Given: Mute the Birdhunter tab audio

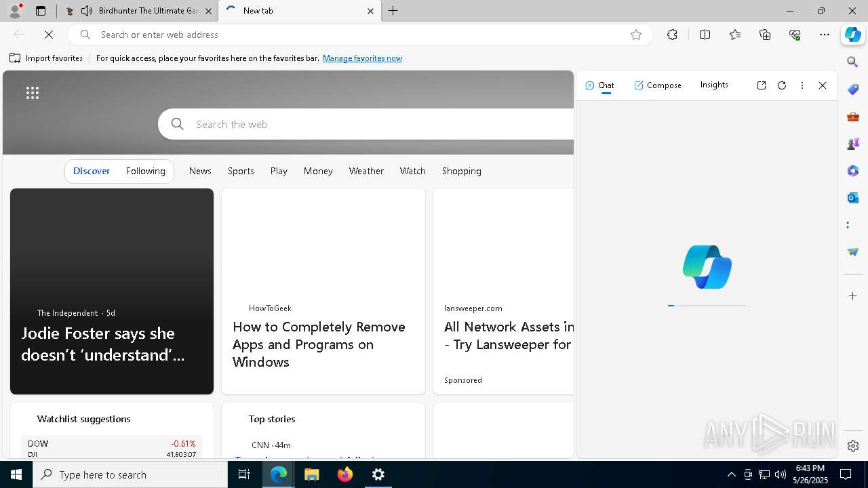Looking at the screenshot, I should 87,11.
